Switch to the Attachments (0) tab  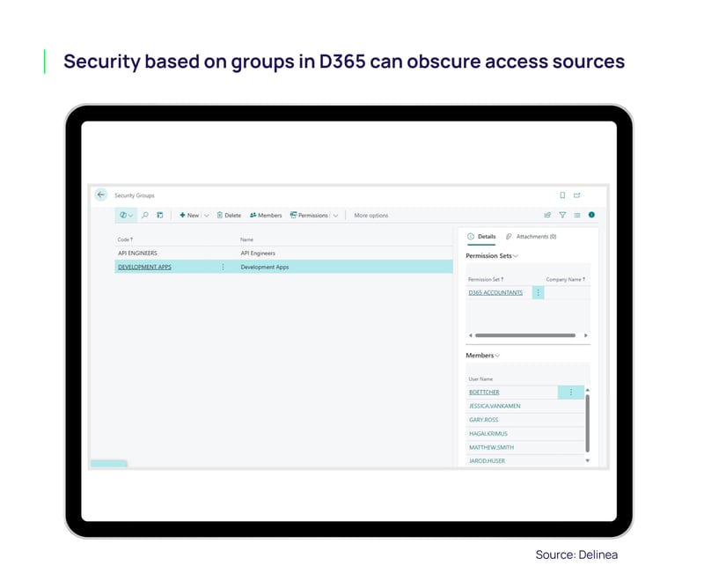pyautogui.click(x=532, y=236)
